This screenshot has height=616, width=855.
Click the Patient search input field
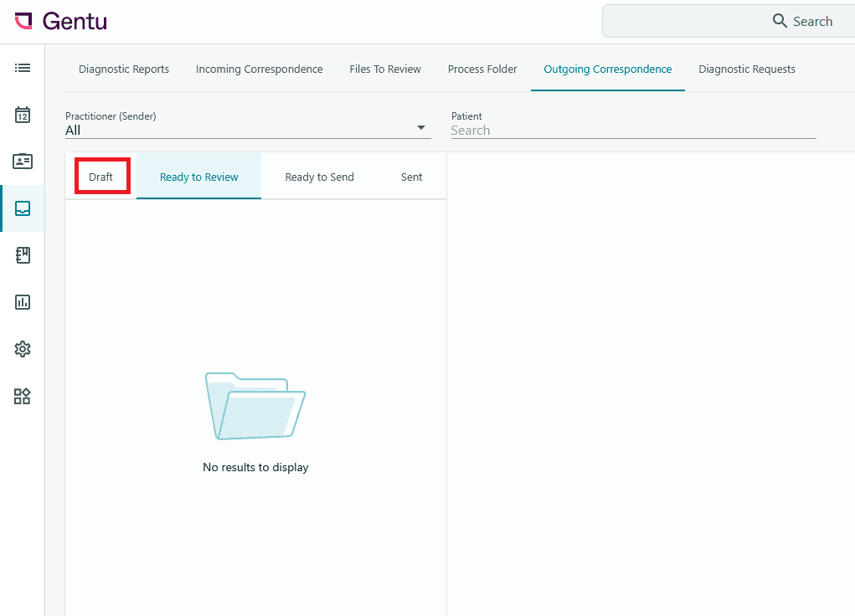click(634, 131)
